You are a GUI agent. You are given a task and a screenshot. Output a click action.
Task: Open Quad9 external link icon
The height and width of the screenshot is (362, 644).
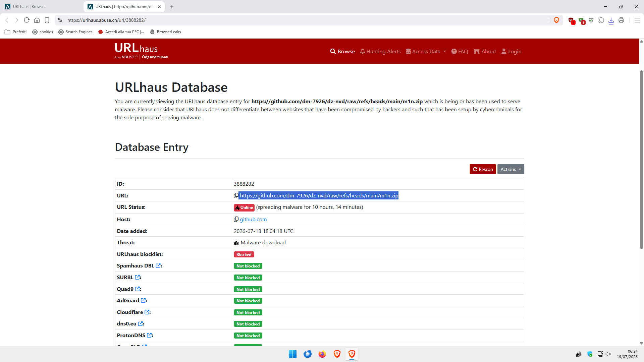click(x=138, y=289)
